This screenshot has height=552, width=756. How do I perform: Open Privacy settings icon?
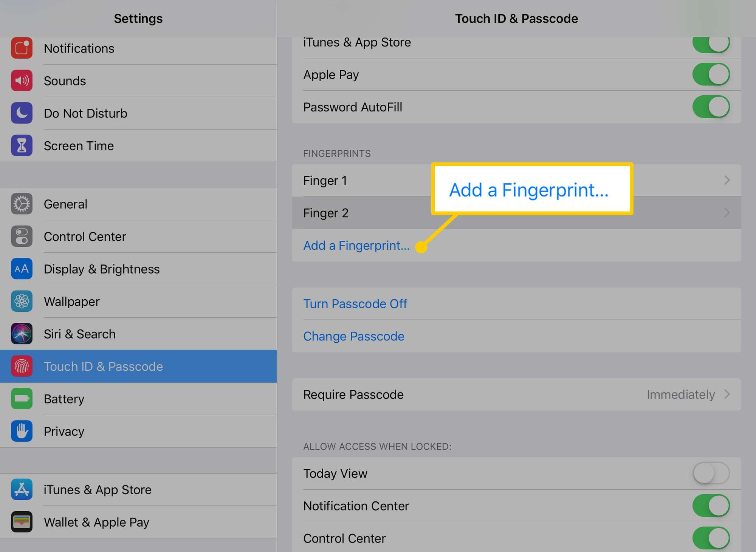click(x=21, y=431)
